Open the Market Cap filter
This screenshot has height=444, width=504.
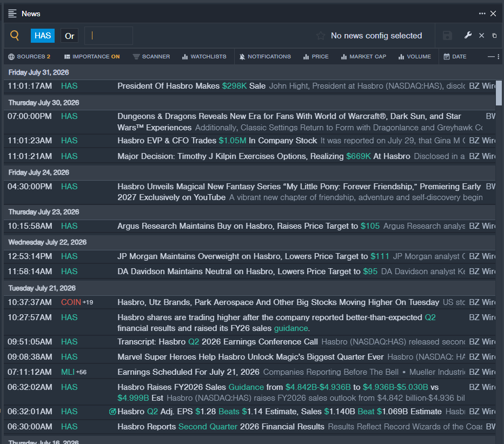[x=363, y=57]
